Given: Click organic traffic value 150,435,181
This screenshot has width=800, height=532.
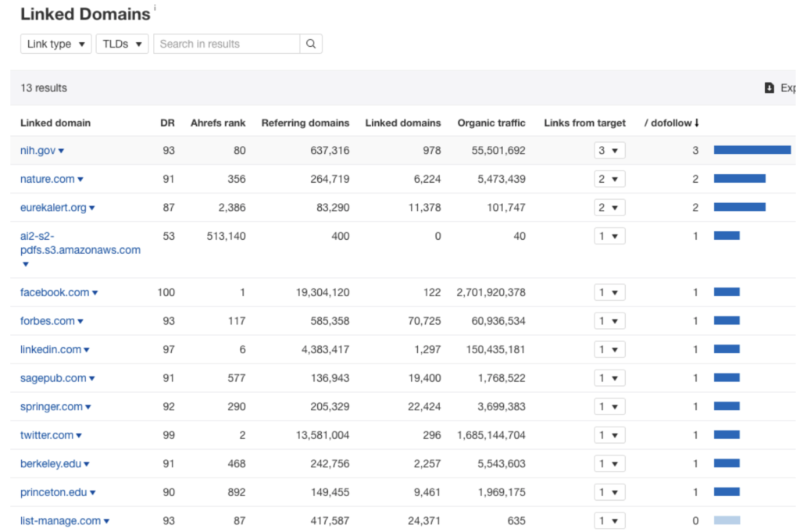Looking at the screenshot, I should [x=495, y=349].
